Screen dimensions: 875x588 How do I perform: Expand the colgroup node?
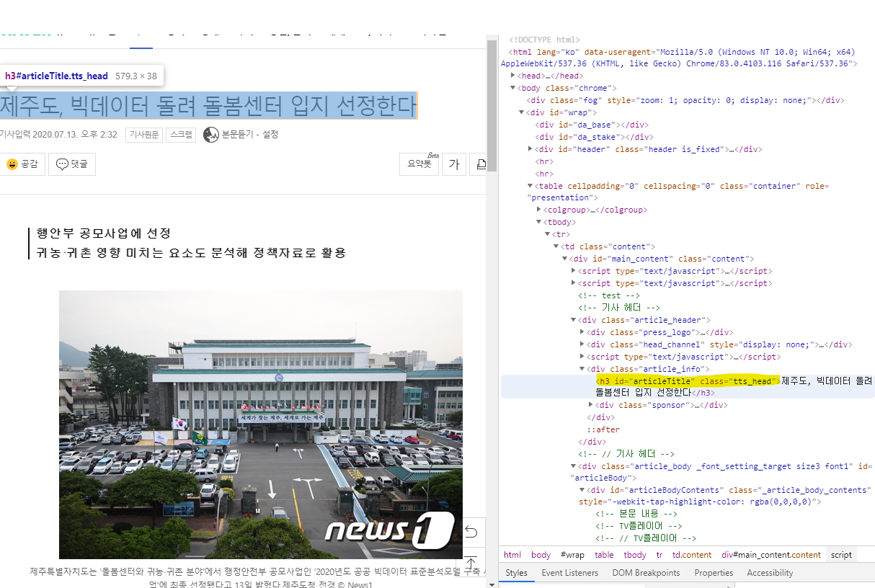pos(538,210)
